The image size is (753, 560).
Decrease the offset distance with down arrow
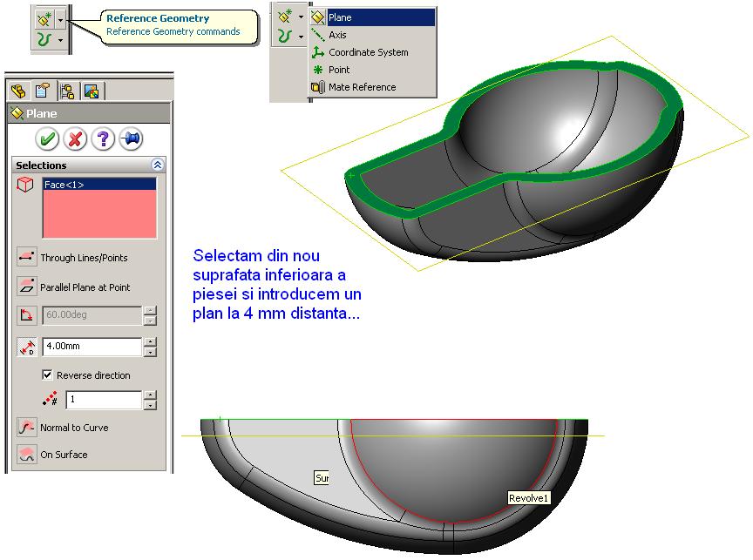(150, 352)
